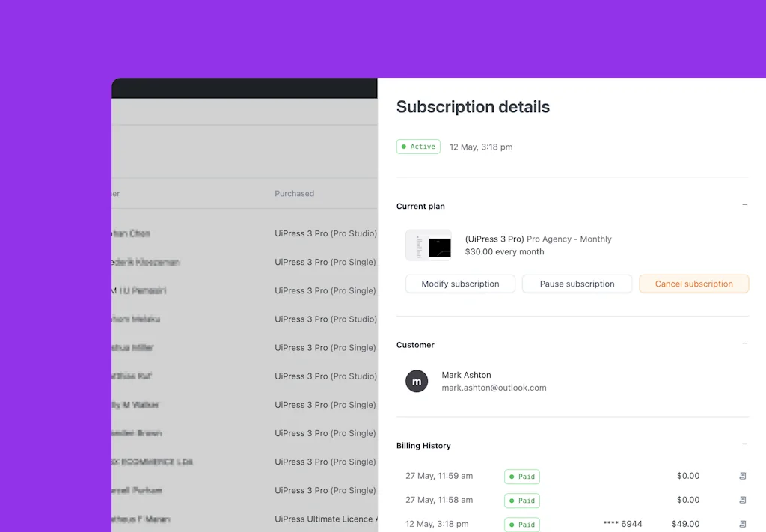Click the card ending 6944 entry
The width and height of the screenshot is (766, 532).
(x=622, y=524)
